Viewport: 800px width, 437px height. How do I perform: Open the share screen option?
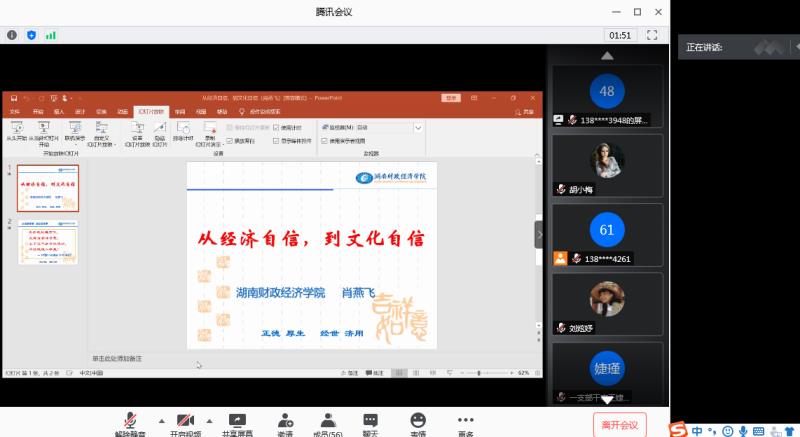tap(239, 420)
